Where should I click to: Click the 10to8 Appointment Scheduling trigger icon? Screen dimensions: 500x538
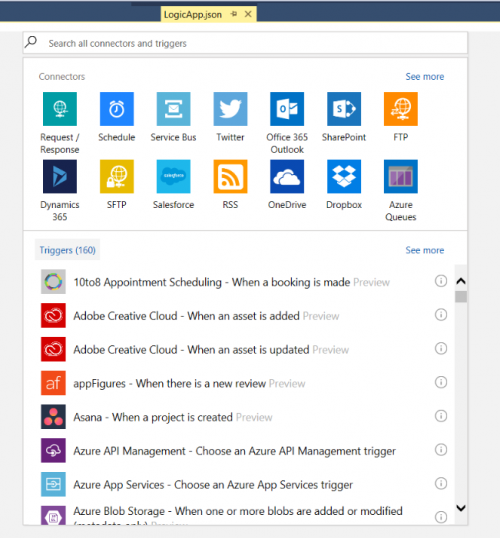point(53,282)
